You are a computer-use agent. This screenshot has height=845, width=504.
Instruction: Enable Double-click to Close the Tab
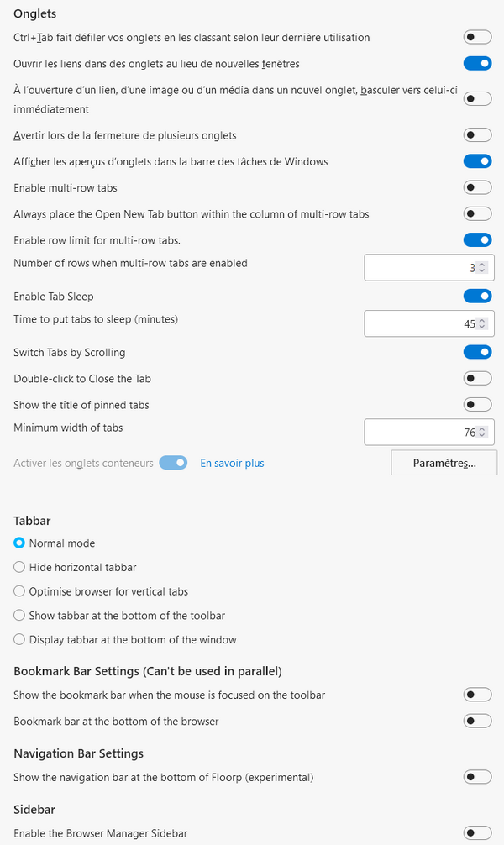click(x=477, y=378)
